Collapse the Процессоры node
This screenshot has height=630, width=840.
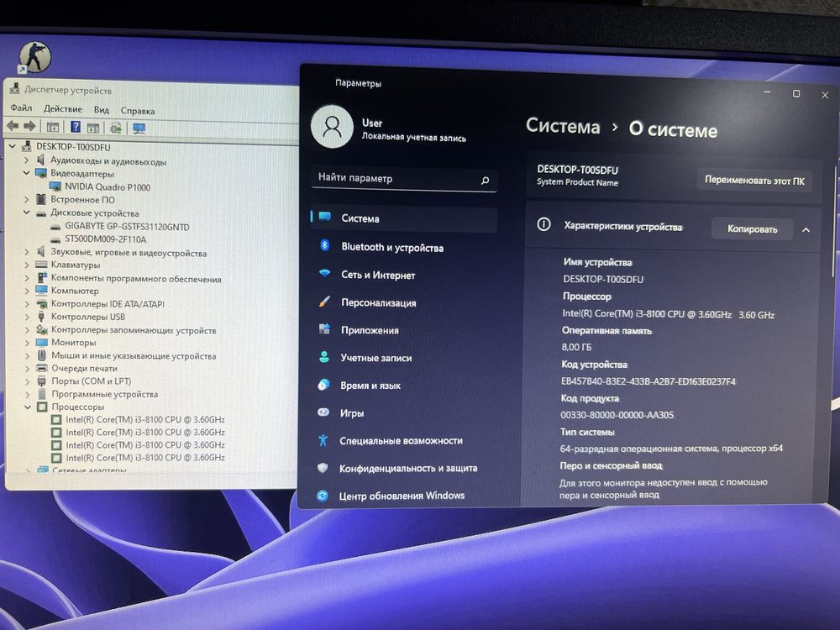pyautogui.click(x=28, y=407)
